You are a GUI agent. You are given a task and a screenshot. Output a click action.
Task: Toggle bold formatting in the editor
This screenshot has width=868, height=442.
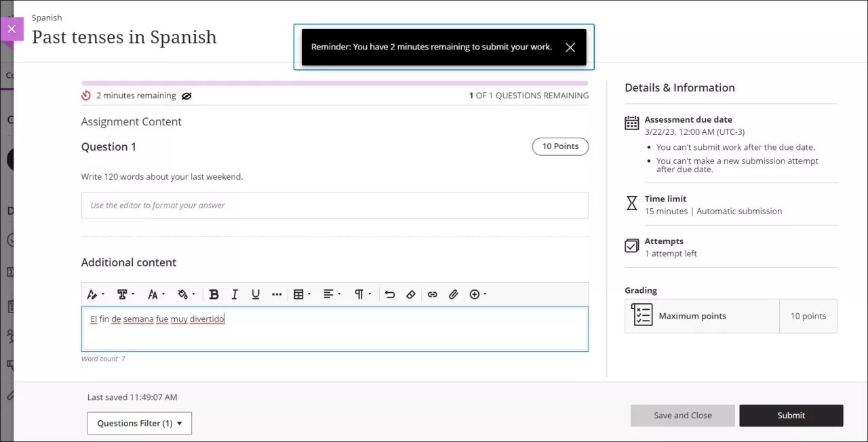214,294
